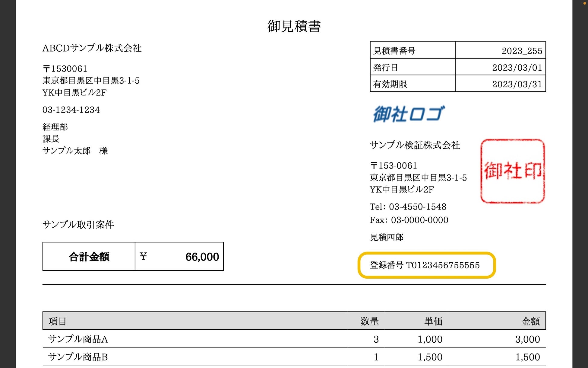Click the yellow-highlighted 登録番号 registration box

tap(426, 265)
